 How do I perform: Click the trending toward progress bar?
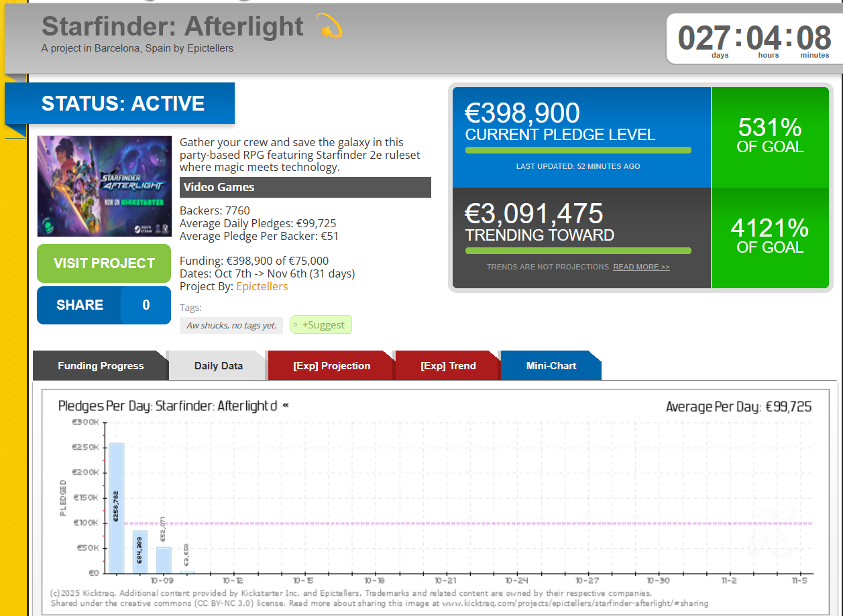[x=577, y=251]
